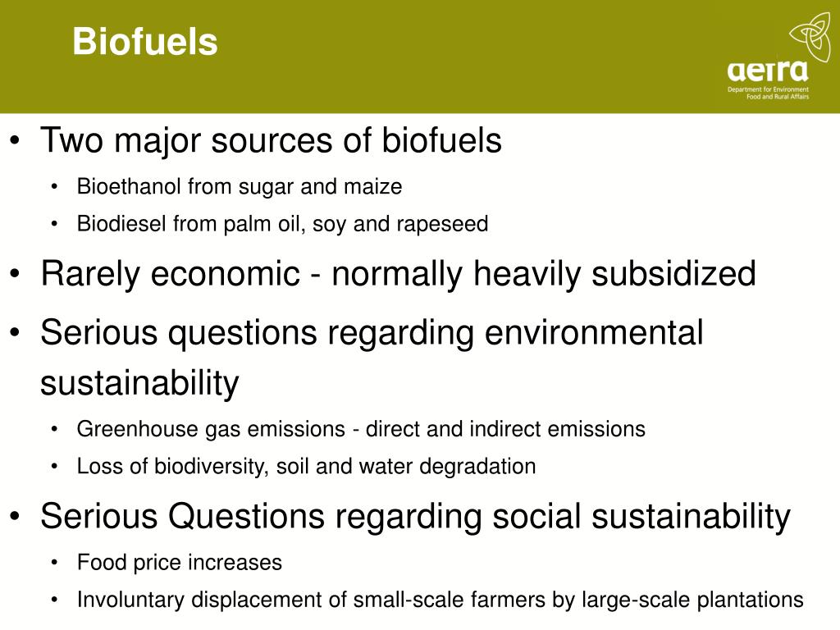The width and height of the screenshot is (840, 630).
Task: Select the Loss of biodiversity sub-bullet
Action: (307, 466)
